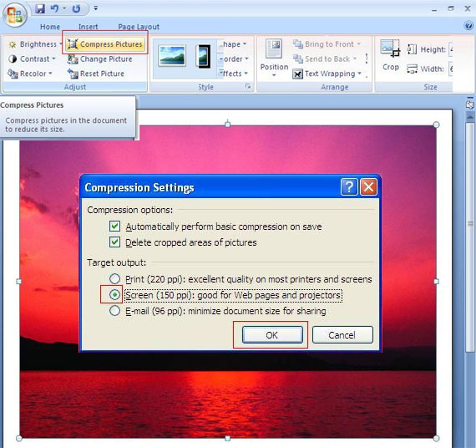This screenshot has width=476, height=448.
Task: Click Reset Picture
Action: point(96,74)
